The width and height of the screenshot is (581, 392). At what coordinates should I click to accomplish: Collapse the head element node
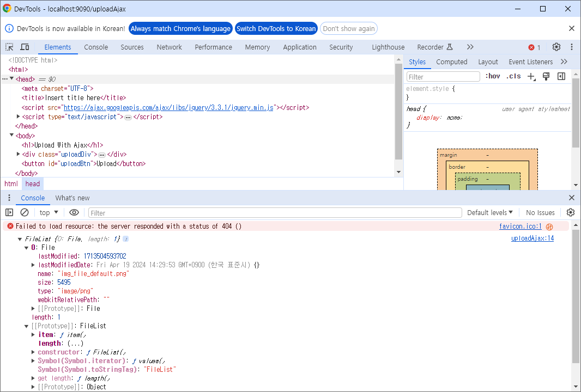tap(11, 78)
